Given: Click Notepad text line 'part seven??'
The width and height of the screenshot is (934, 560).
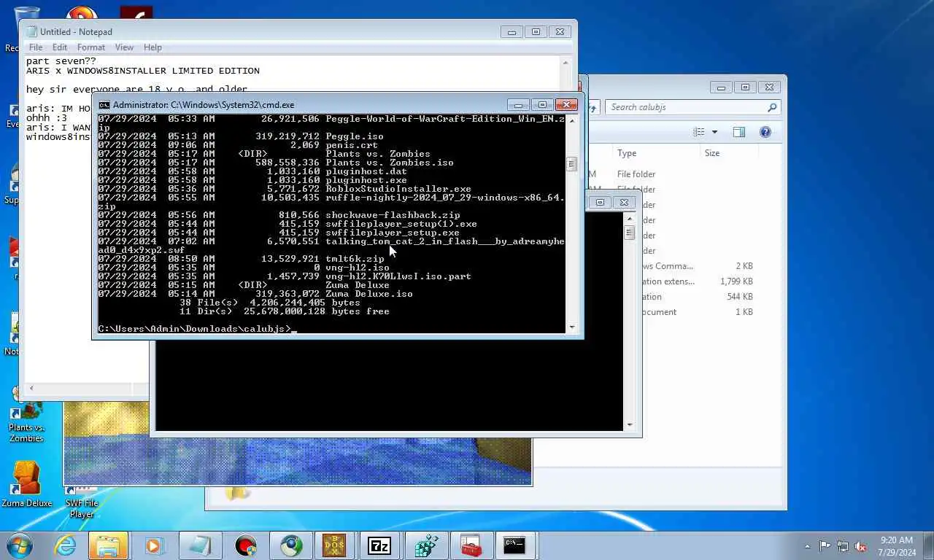Looking at the screenshot, I should tap(61, 61).
